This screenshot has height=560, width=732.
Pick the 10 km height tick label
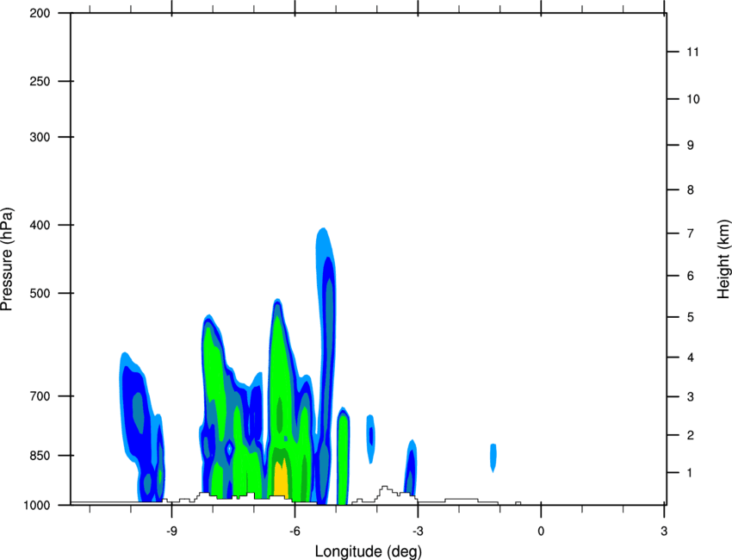[692, 99]
